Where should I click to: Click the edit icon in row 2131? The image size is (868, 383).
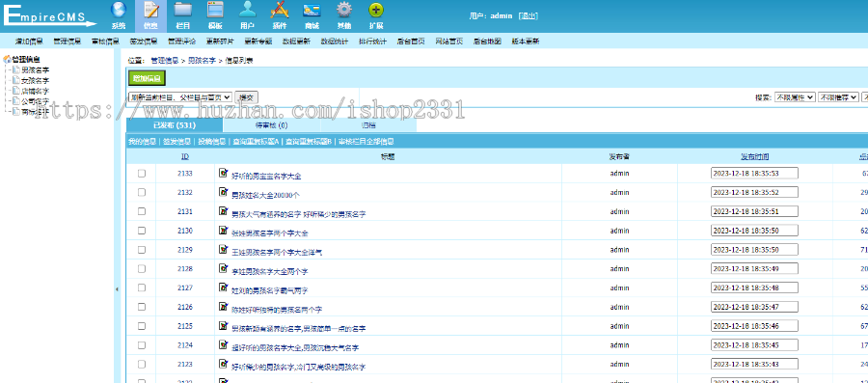tap(223, 211)
